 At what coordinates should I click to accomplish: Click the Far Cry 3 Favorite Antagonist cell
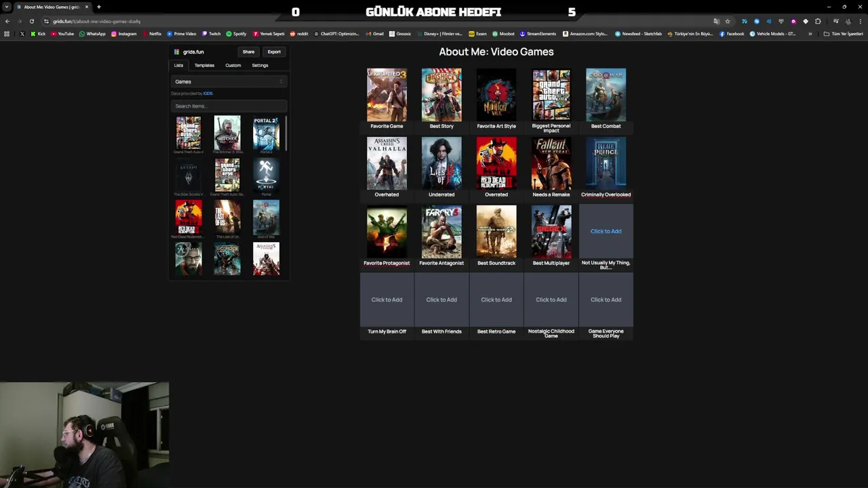441,232
